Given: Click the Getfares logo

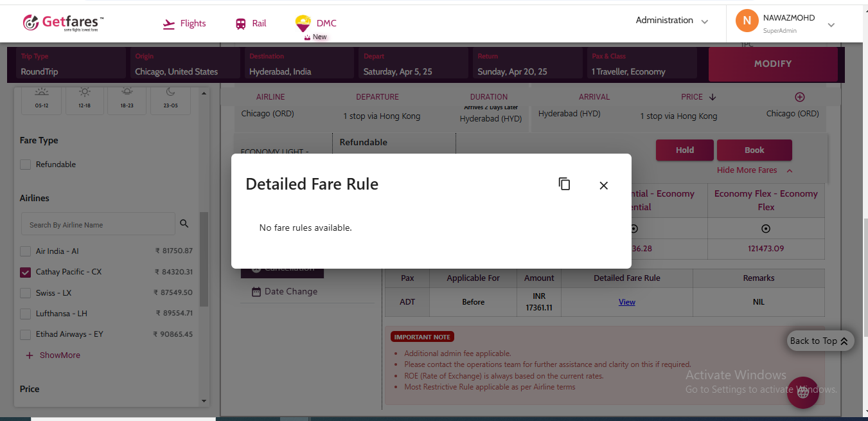Looking at the screenshot, I should (63, 23).
